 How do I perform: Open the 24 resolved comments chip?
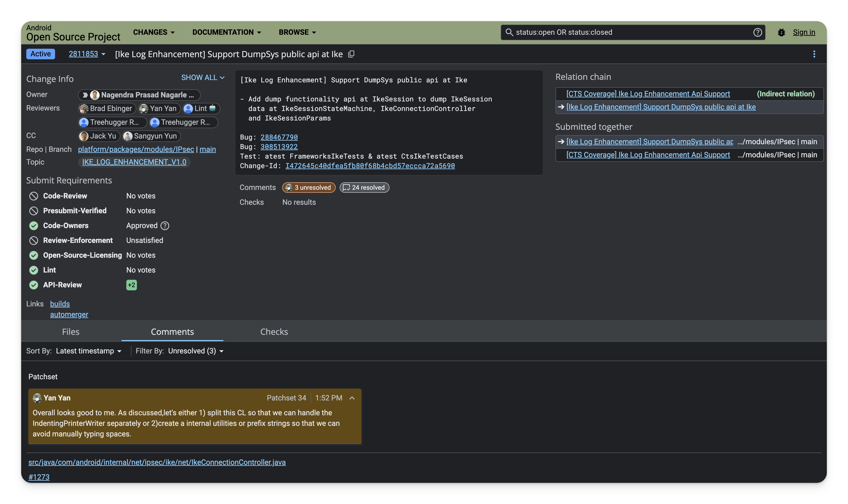pos(364,187)
